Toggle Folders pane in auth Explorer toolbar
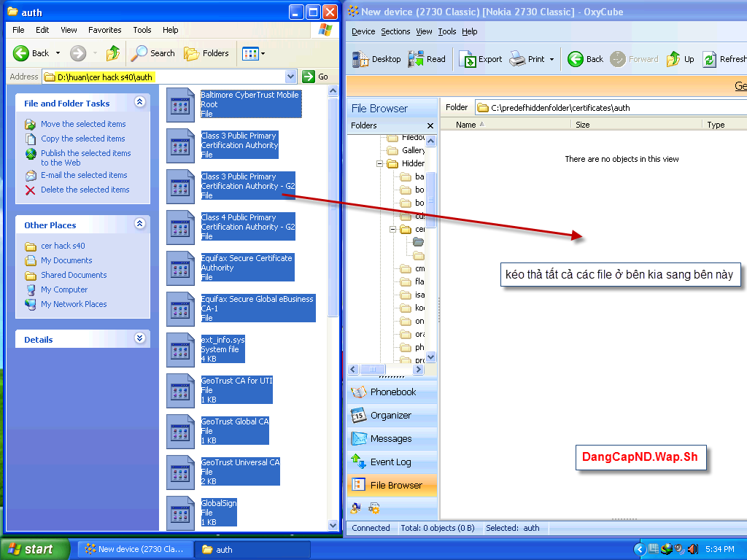The width and height of the screenshot is (747, 560). coord(206,53)
